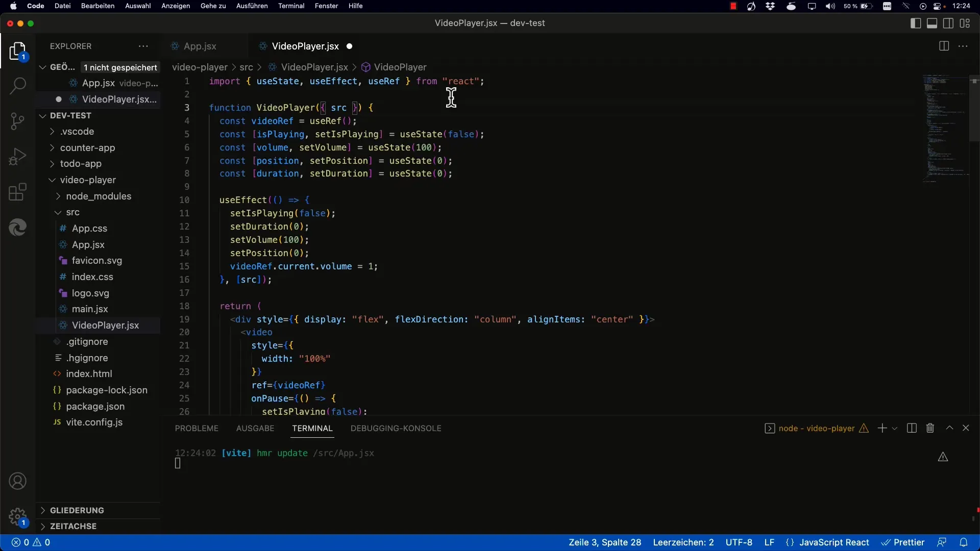Click the node - video-player terminal label
This screenshot has height=551, width=980.
point(817,428)
